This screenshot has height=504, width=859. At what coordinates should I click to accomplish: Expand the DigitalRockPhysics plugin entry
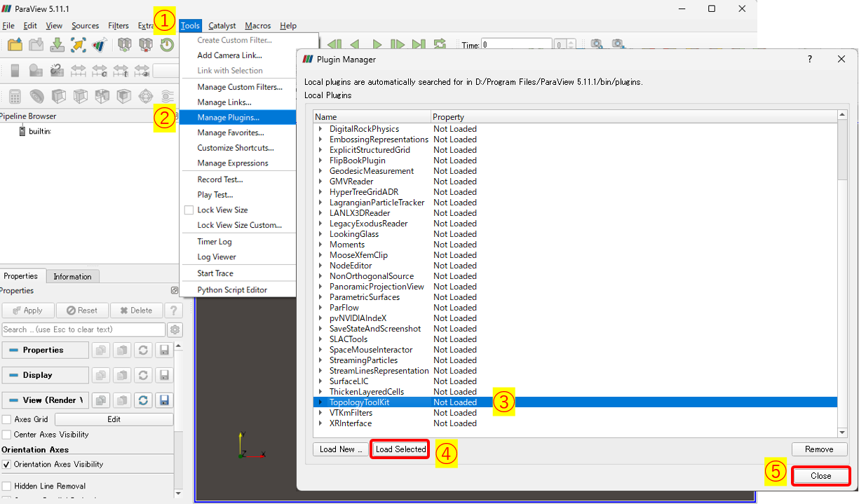click(x=320, y=129)
